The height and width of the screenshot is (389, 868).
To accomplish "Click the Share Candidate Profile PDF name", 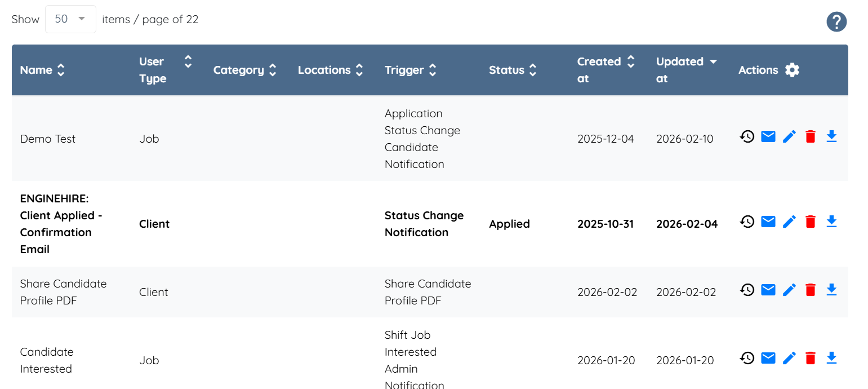I will (x=63, y=292).
